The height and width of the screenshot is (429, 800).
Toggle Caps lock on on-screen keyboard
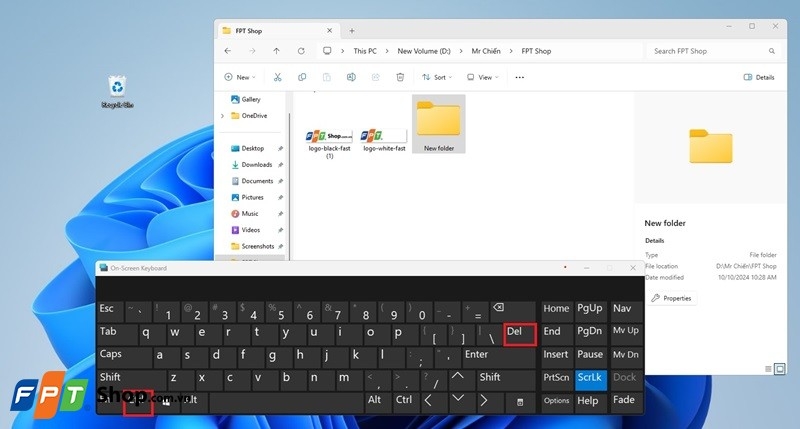[124, 357]
